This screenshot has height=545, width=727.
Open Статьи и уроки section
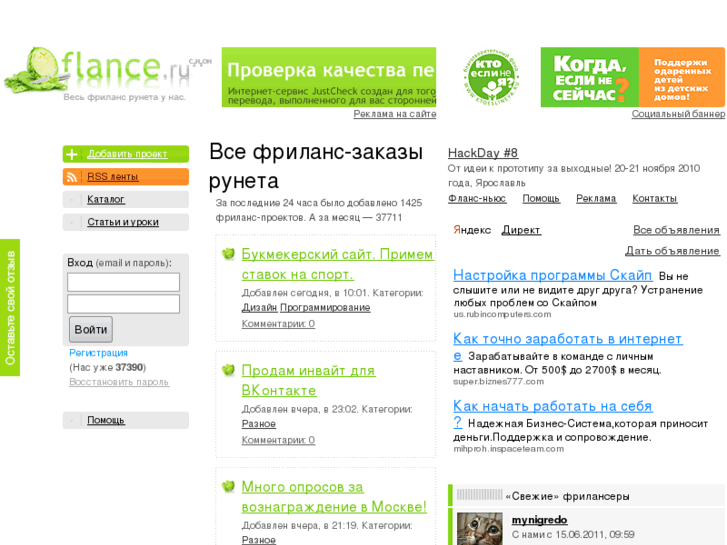pos(123,222)
